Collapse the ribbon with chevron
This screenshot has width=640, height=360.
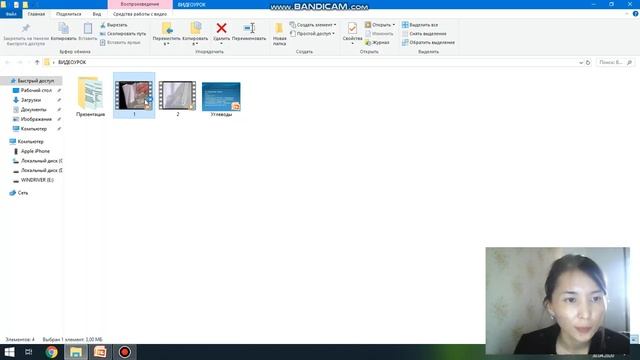coord(627,14)
